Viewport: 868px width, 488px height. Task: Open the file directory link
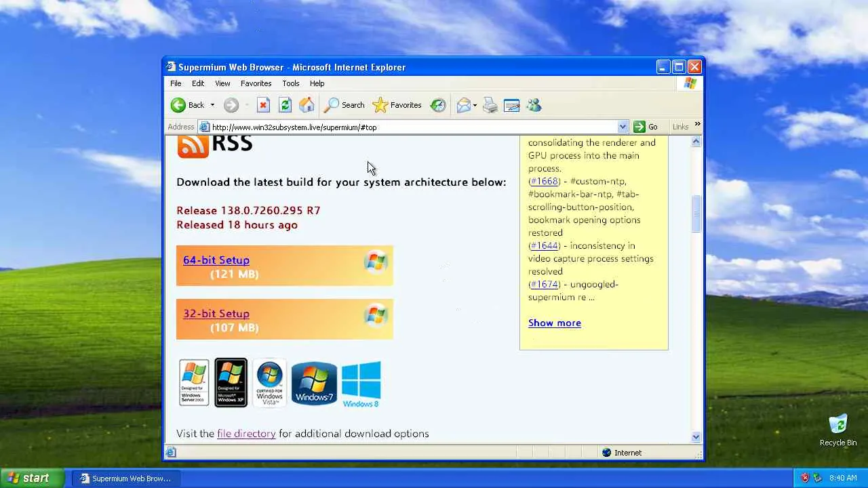coord(246,434)
